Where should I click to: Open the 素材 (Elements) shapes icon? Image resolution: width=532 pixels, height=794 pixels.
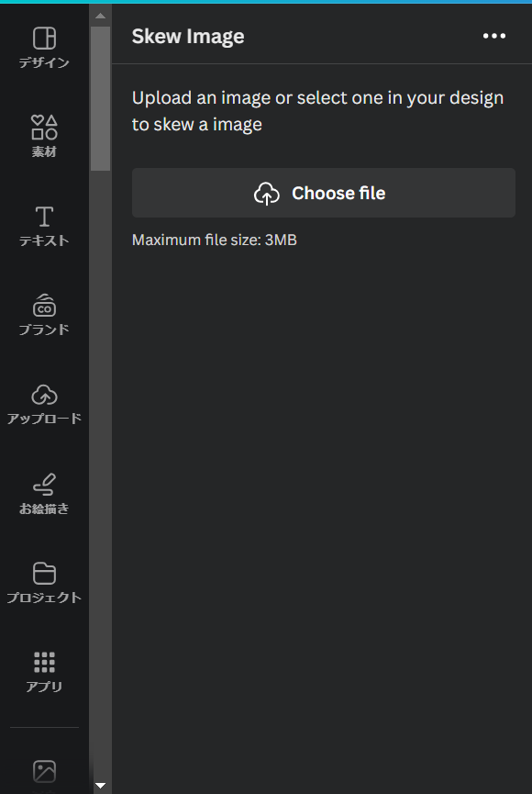click(x=44, y=136)
